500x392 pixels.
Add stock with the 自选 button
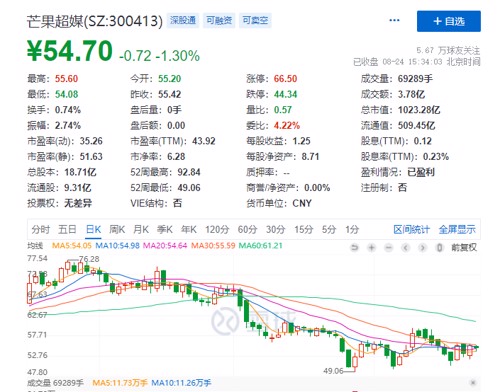tap(449, 21)
